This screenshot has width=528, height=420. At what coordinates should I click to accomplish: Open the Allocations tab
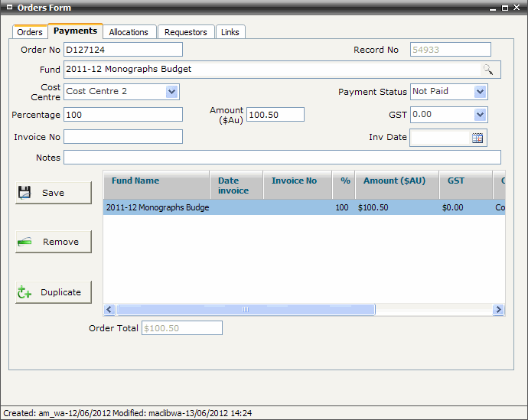click(129, 32)
